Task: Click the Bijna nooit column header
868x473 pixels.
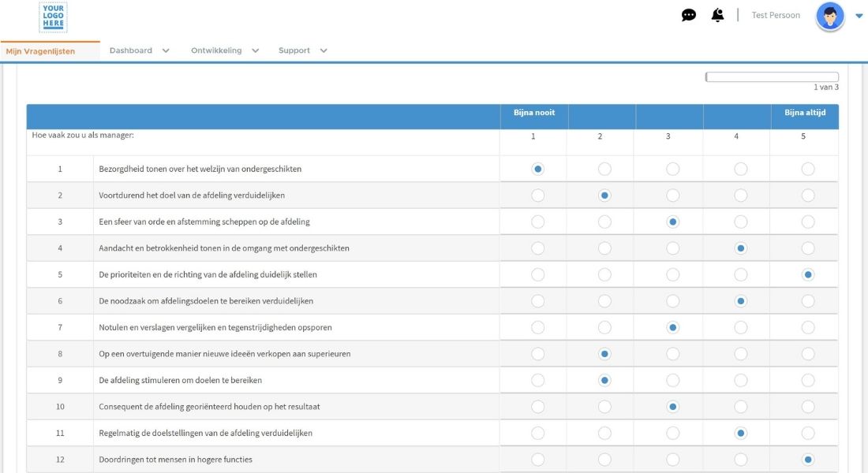Action: pos(533,113)
